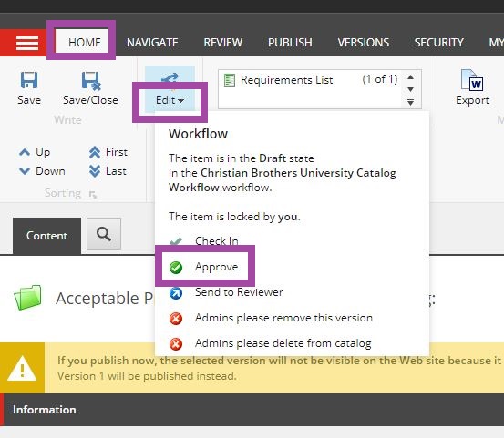The height and width of the screenshot is (438, 504).
Task: Click the Save floppy disk icon
Action: pos(29,80)
